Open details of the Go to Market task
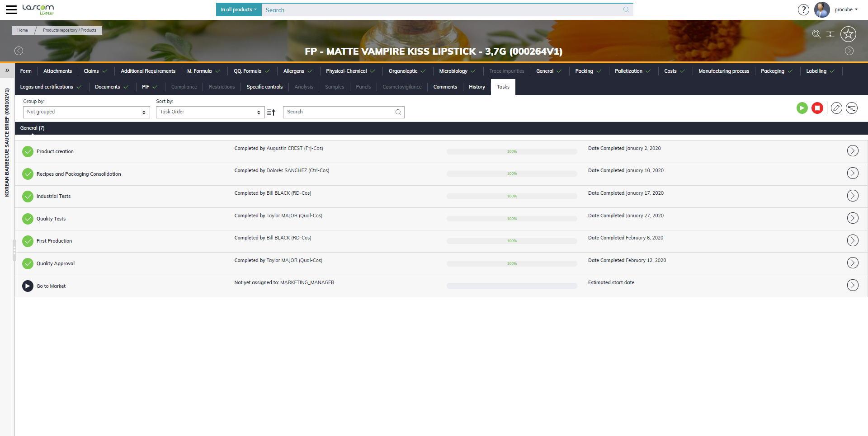868x436 pixels. (853, 285)
